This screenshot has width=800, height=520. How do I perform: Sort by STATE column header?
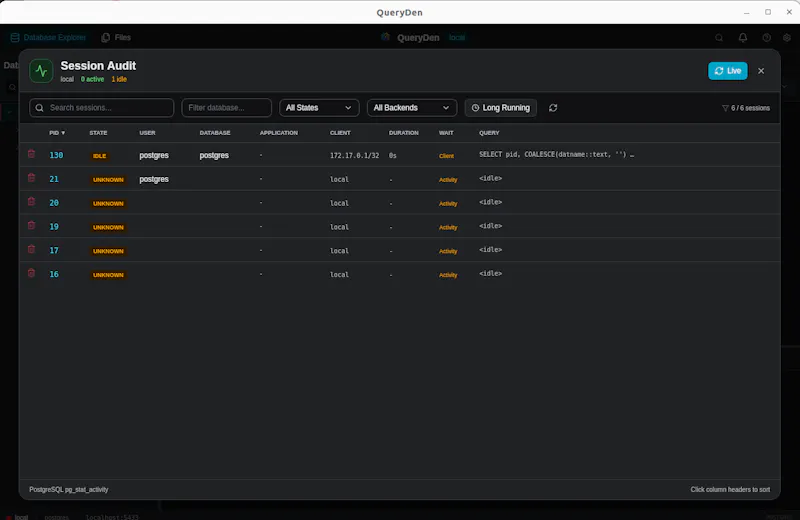(x=98, y=133)
